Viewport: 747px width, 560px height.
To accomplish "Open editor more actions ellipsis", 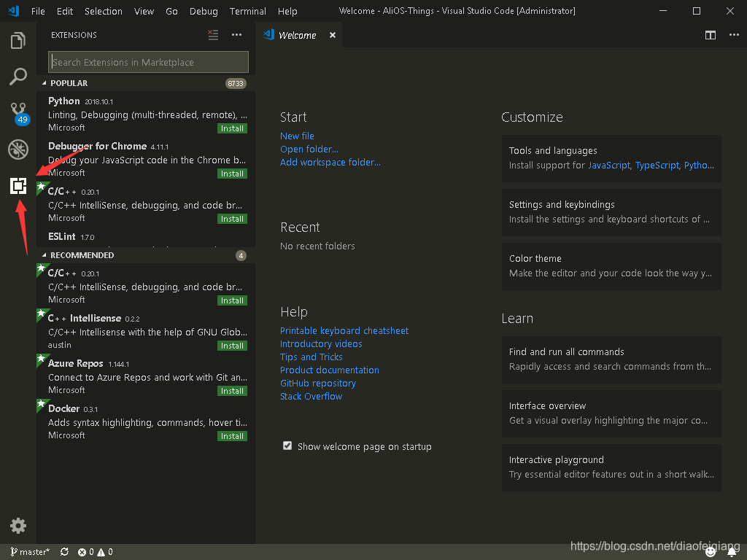I will 734,35.
